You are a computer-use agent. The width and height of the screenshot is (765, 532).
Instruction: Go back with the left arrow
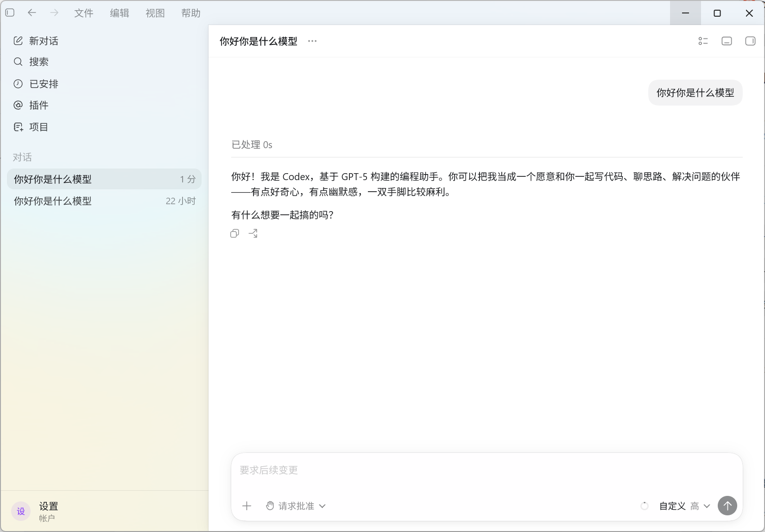tap(32, 13)
